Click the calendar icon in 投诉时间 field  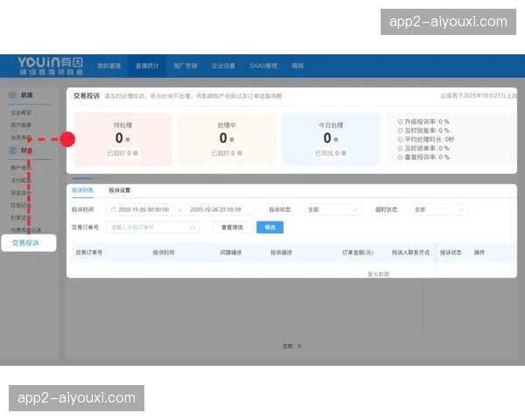pos(113,210)
